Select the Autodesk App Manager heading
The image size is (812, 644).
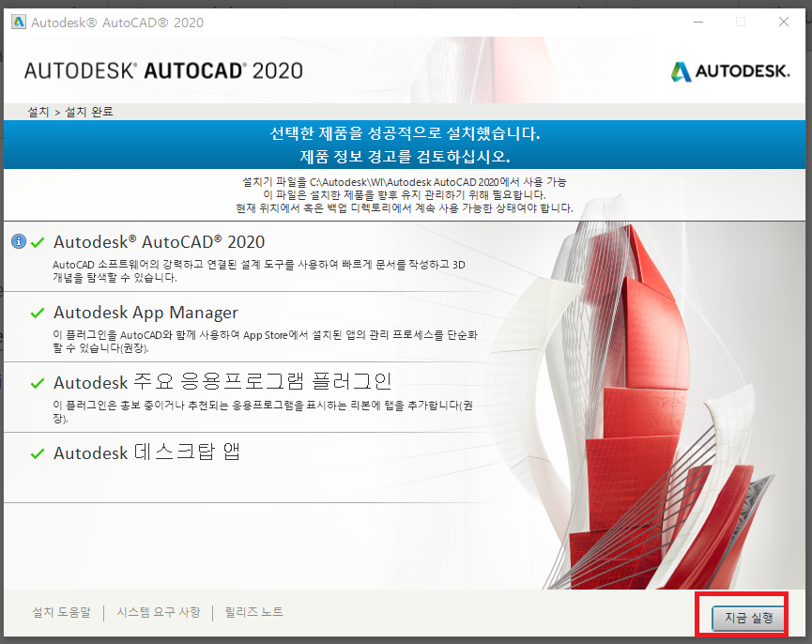tap(146, 313)
